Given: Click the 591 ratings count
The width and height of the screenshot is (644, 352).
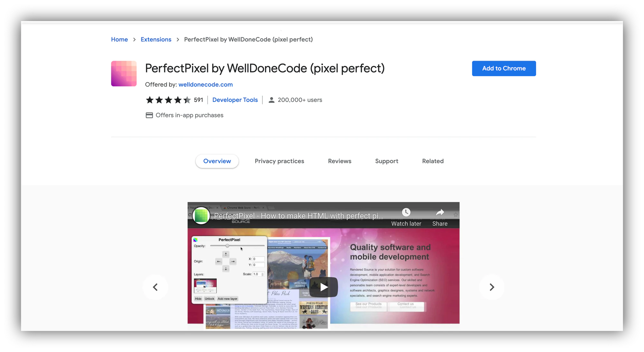Looking at the screenshot, I should coord(198,100).
